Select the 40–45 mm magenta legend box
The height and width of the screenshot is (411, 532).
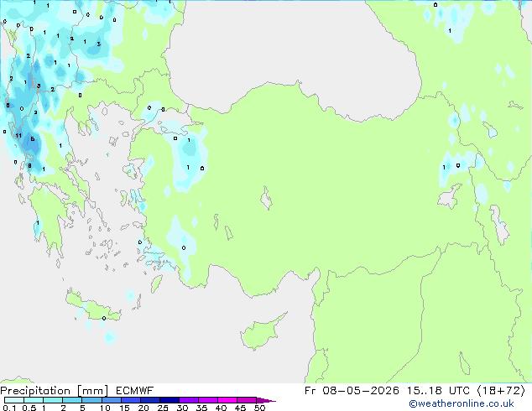227,400
